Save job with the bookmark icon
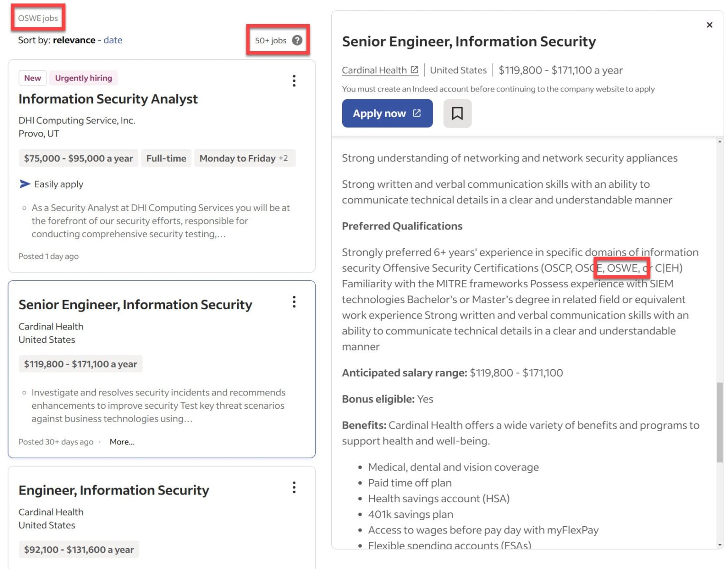Viewport: 728px width, 569px height. 457,113
